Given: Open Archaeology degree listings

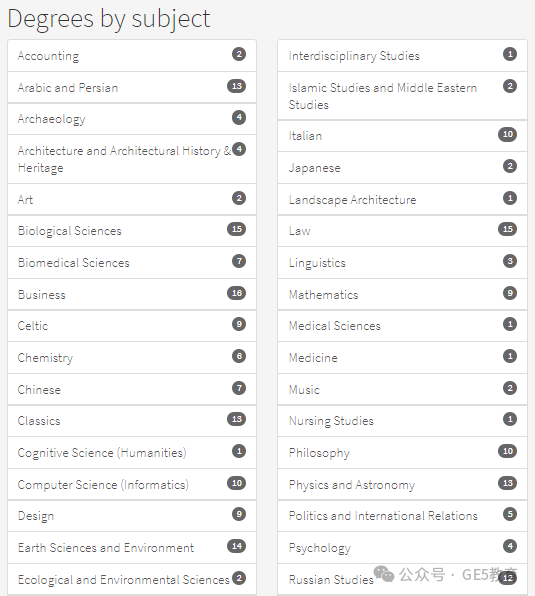Looking at the screenshot, I should [132, 119].
